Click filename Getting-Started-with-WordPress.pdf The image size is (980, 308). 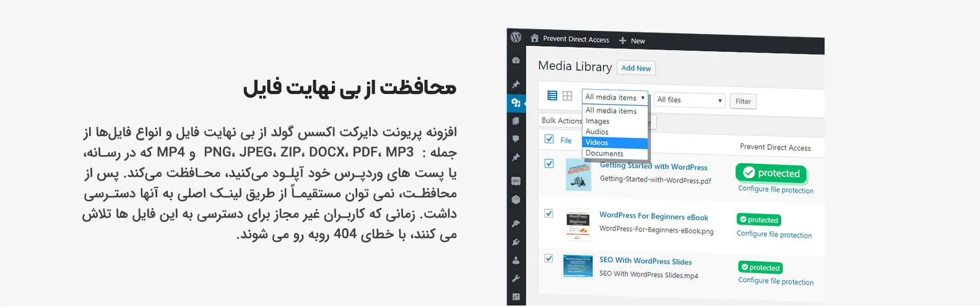(x=656, y=180)
